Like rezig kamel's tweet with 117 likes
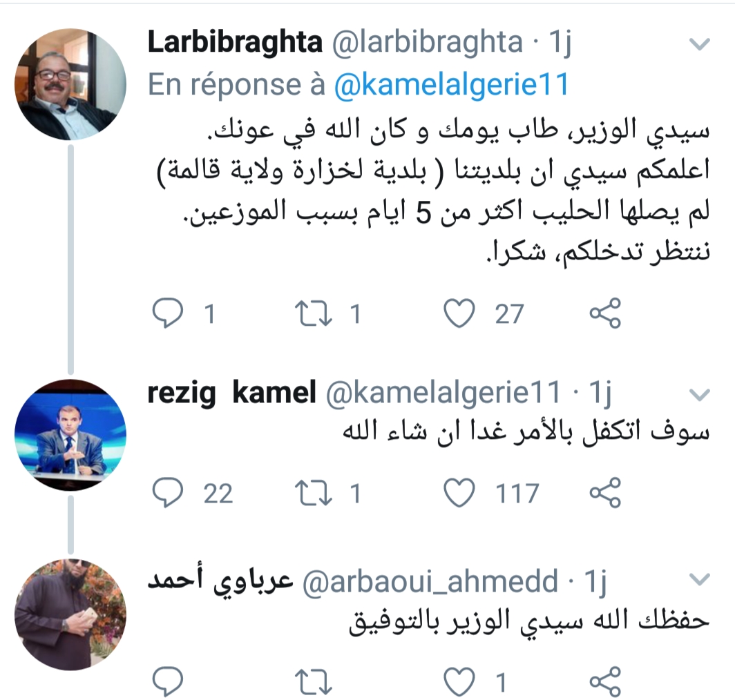Image resolution: width=735 pixels, height=700 pixels. (x=459, y=494)
